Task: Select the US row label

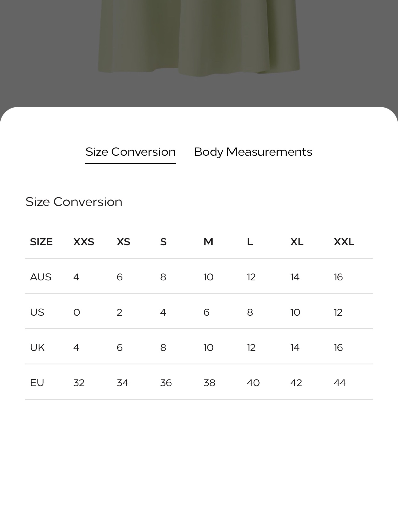Action: point(37,312)
